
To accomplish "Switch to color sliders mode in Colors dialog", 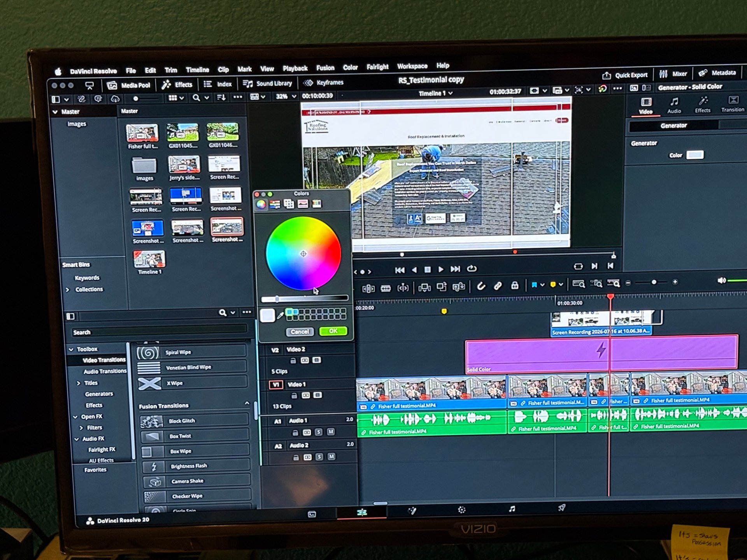I will (275, 204).
